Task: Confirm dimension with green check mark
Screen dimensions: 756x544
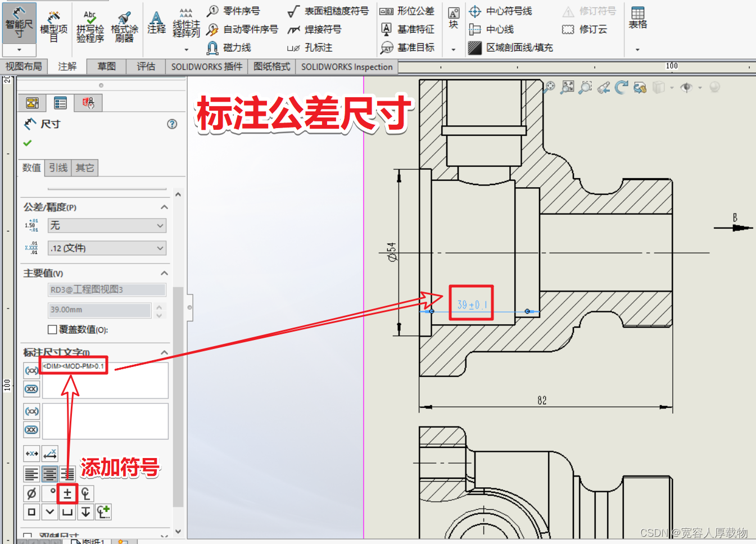Action: (x=27, y=143)
